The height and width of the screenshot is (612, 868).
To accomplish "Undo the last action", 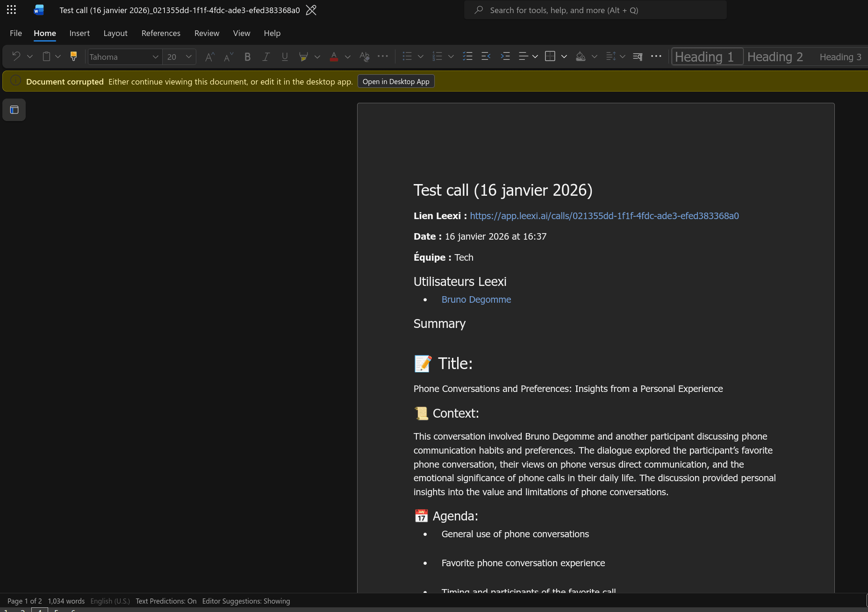I will coord(15,56).
